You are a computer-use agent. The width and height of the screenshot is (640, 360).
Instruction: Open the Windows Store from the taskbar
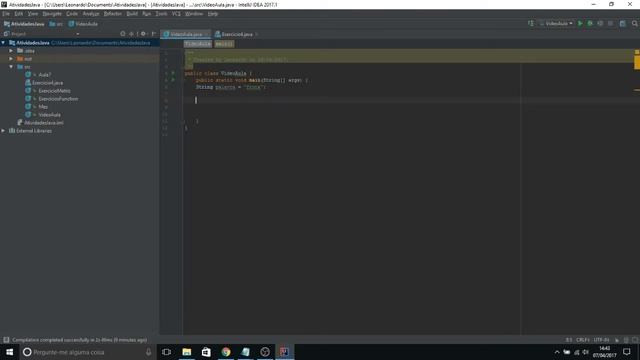click(x=206, y=352)
